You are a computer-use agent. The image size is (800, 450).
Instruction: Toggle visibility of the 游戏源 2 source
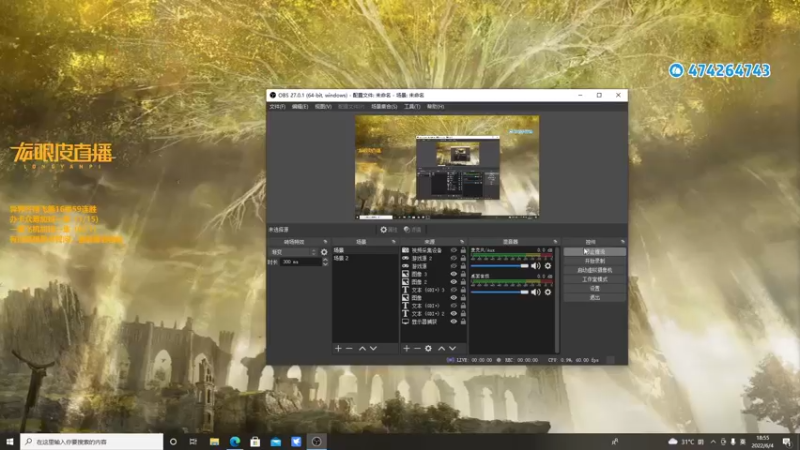point(454,258)
